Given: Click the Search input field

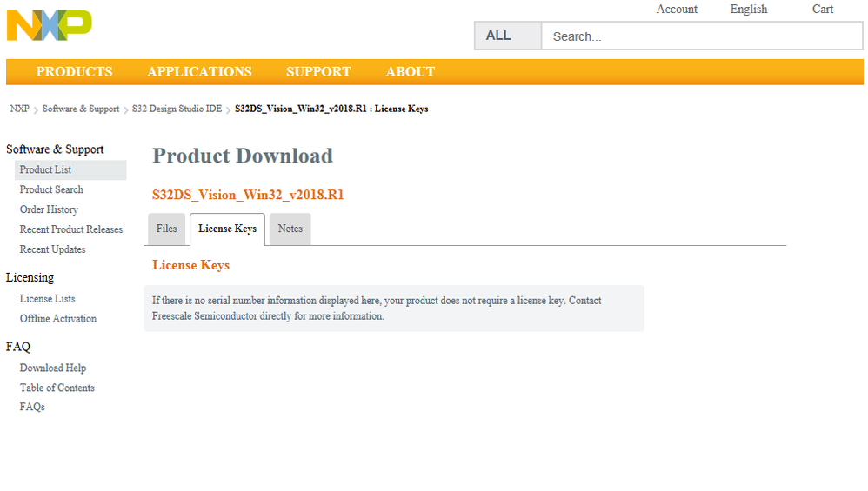Looking at the screenshot, I should (x=701, y=36).
